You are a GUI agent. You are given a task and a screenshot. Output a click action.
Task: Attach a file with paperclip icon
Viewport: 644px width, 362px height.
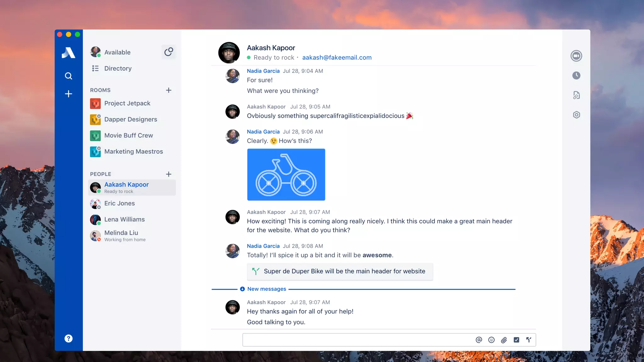504,340
